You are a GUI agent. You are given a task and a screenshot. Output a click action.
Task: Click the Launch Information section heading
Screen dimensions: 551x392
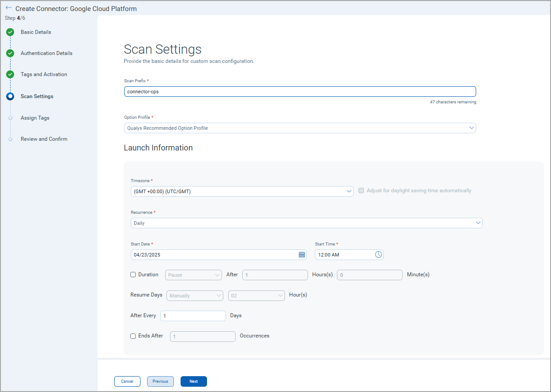(x=158, y=148)
